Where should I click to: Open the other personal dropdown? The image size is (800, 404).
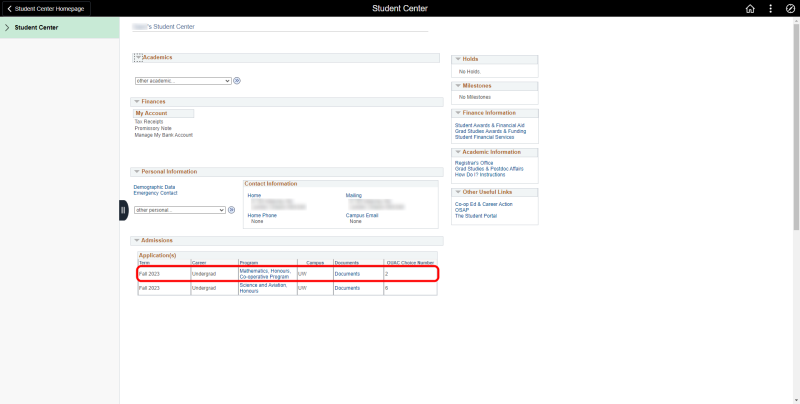180,210
